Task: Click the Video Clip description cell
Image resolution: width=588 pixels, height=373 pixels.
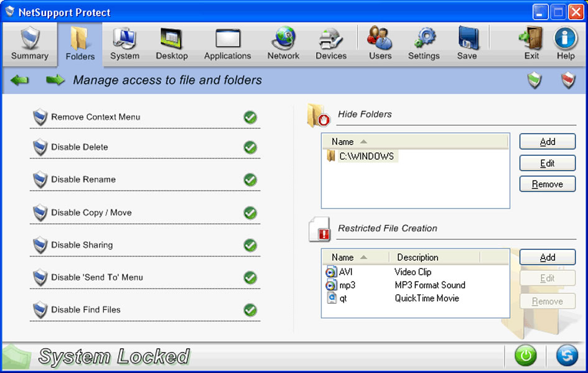Action: coord(413,272)
